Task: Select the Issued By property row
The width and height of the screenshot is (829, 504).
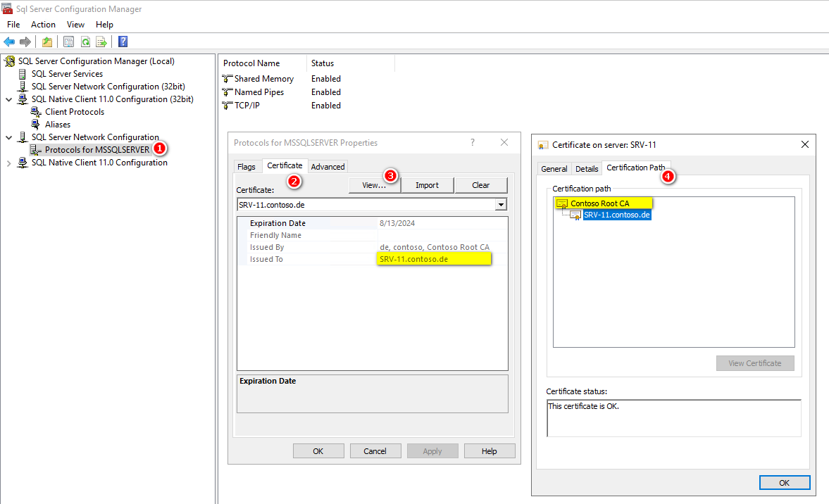Action: pos(373,247)
